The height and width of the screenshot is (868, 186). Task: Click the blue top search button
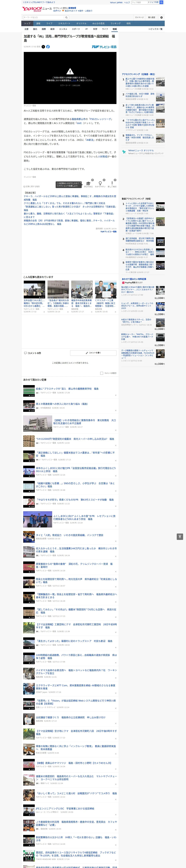(x=161, y=2)
